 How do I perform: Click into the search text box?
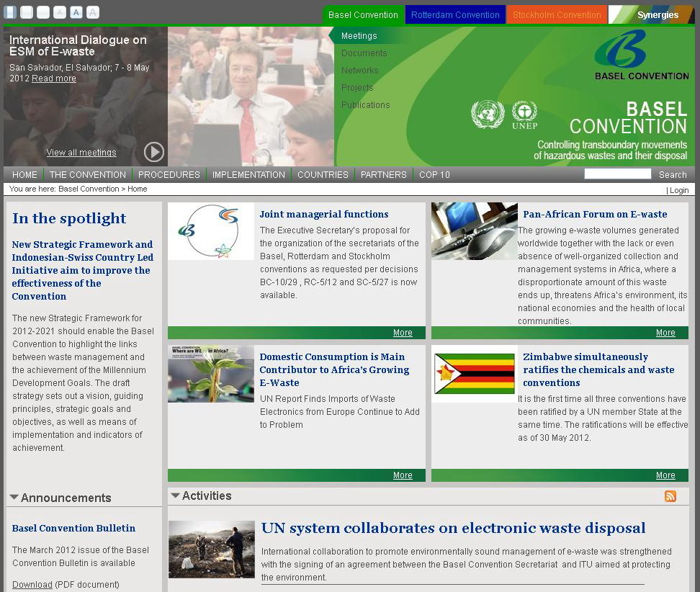pos(617,174)
